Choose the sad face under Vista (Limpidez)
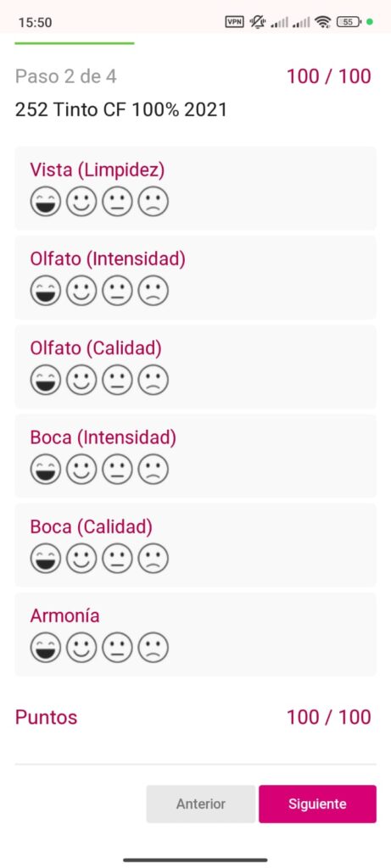Screen dimensions: 391x868 153,202
